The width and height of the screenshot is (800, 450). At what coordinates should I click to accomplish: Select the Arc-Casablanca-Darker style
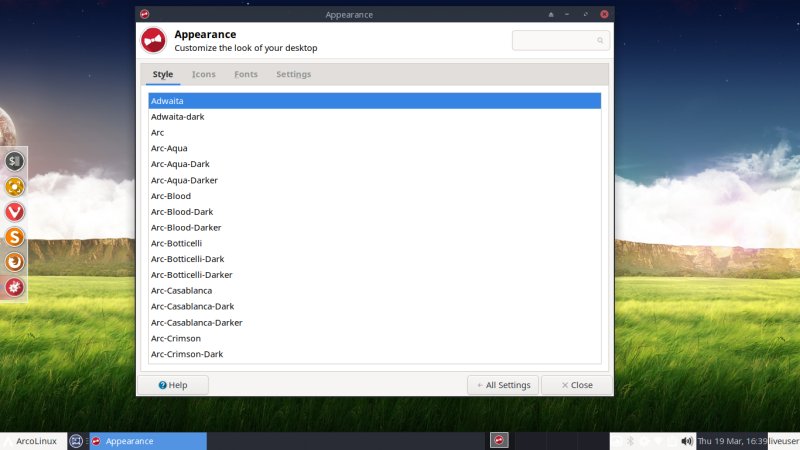point(374,322)
